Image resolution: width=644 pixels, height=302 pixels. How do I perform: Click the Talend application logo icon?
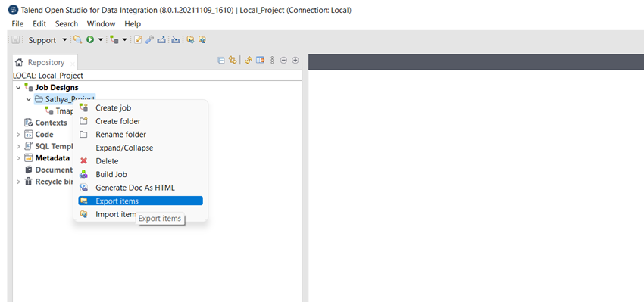click(x=13, y=10)
